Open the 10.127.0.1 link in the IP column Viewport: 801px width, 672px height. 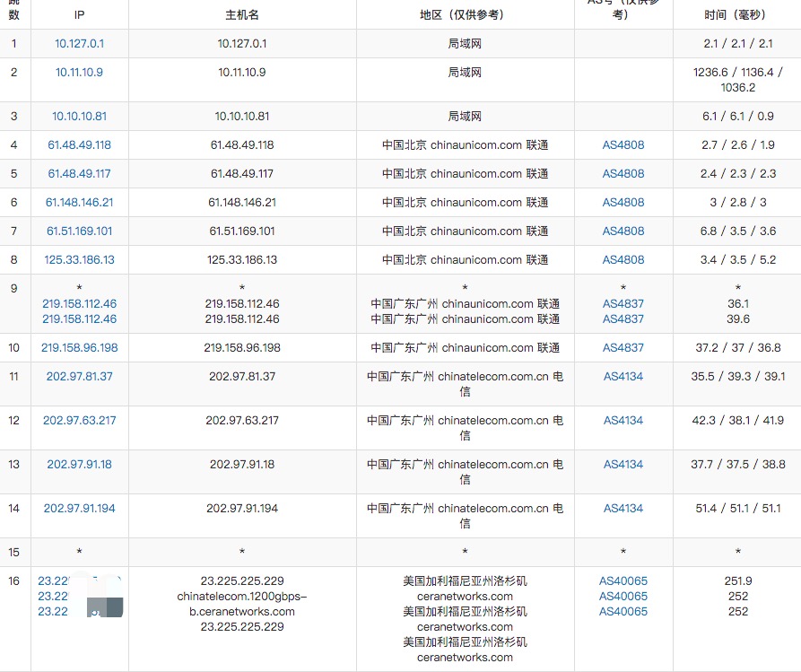pyautogui.click(x=79, y=43)
